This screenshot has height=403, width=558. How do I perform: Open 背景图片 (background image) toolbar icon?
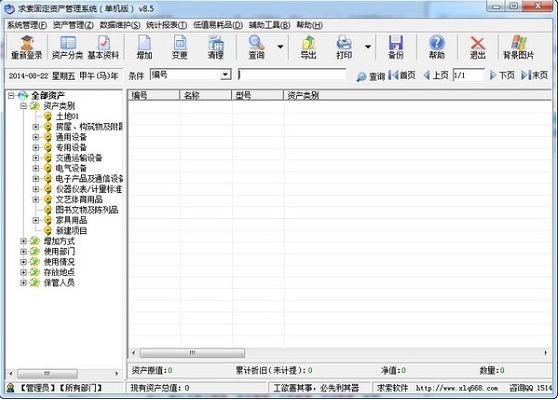[x=518, y=47]
